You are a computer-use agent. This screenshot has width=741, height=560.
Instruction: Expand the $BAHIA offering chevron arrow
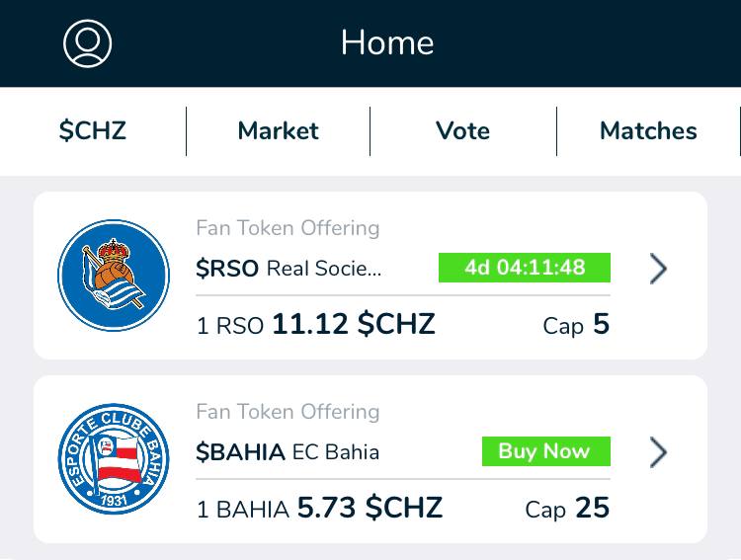(x=658, y=452)
